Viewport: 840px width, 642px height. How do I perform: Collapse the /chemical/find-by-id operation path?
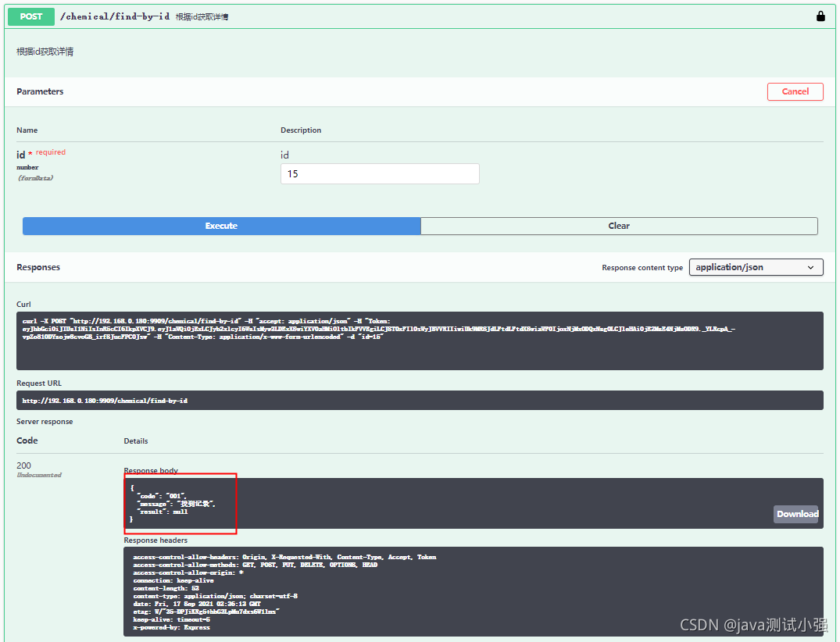(x=115, y=16)
